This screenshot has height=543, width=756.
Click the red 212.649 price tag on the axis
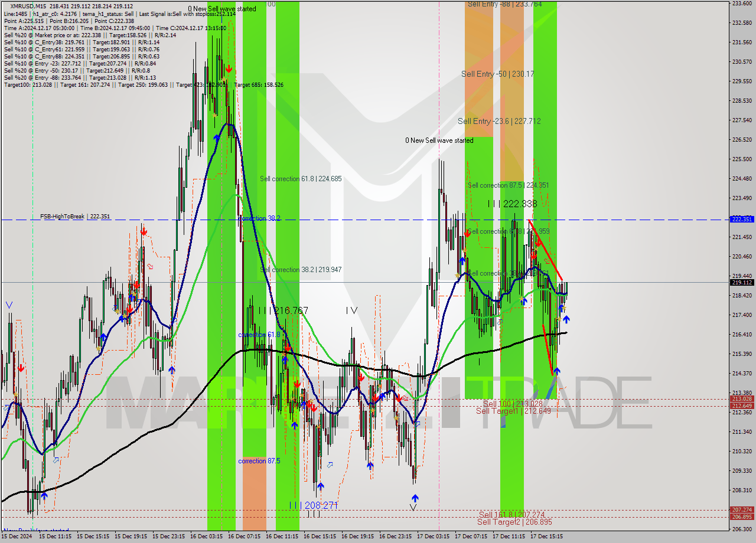pos(742,405)
